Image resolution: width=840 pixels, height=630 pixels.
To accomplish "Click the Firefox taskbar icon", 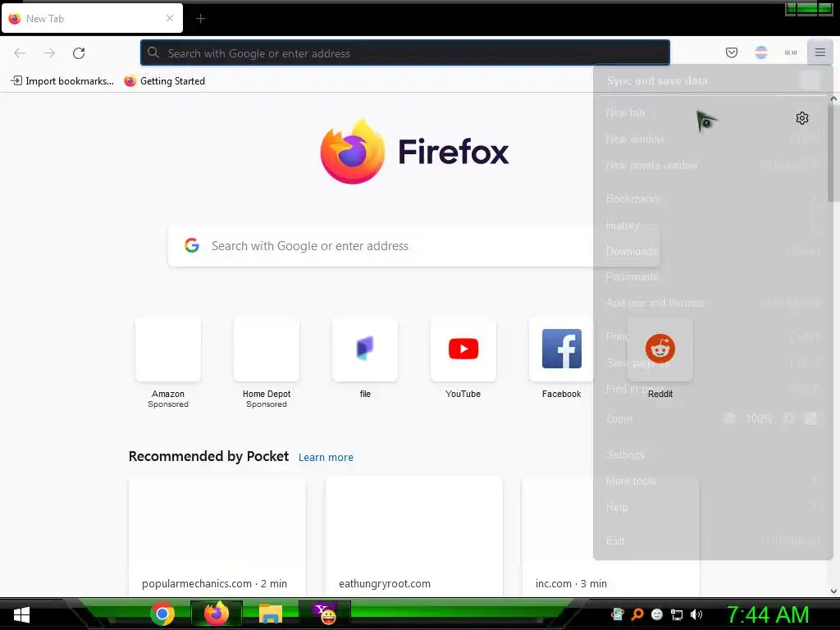I will 217,614.
